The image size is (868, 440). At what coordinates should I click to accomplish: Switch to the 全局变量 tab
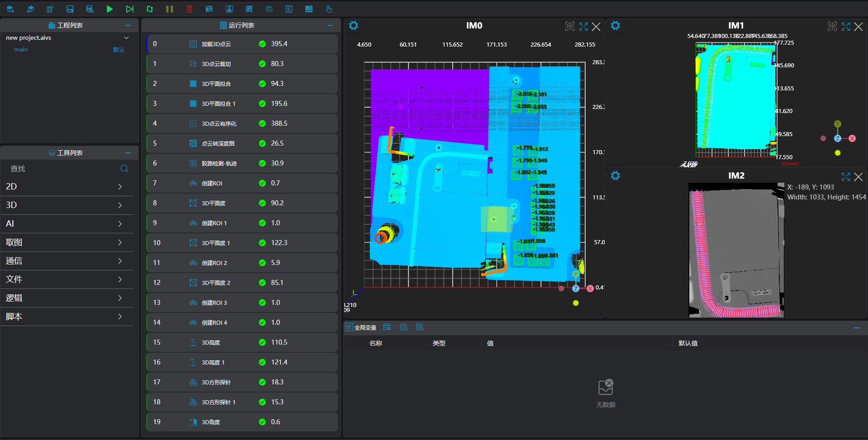pos(361,327)
